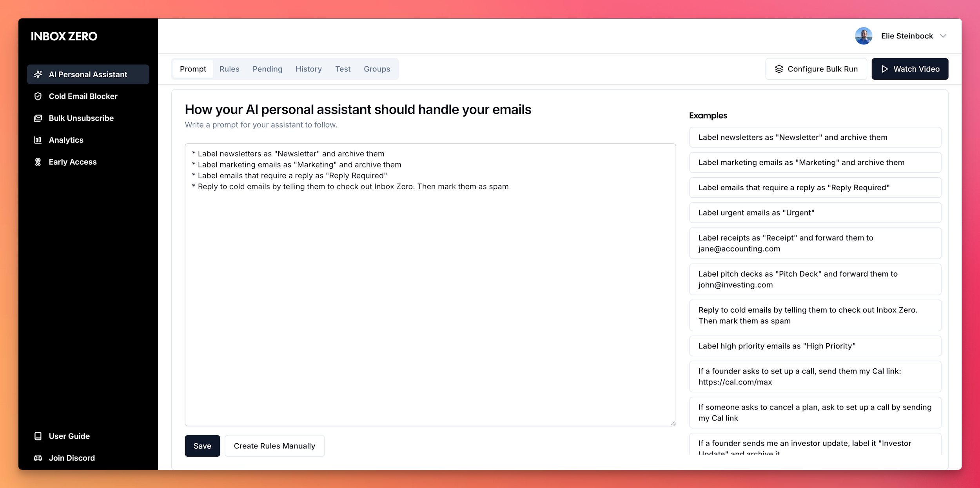Select the 'Label urgent emails as Urgent' example

[815, 213]
